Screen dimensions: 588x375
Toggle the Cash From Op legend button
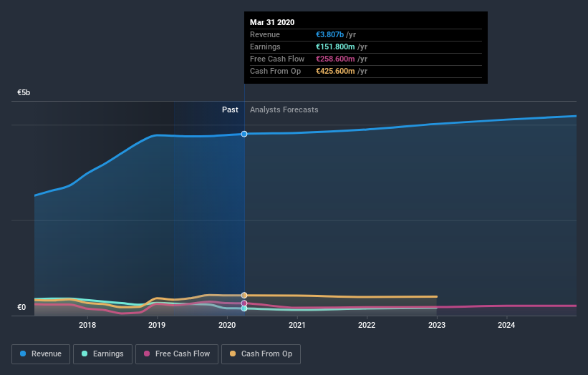(261, 354)
